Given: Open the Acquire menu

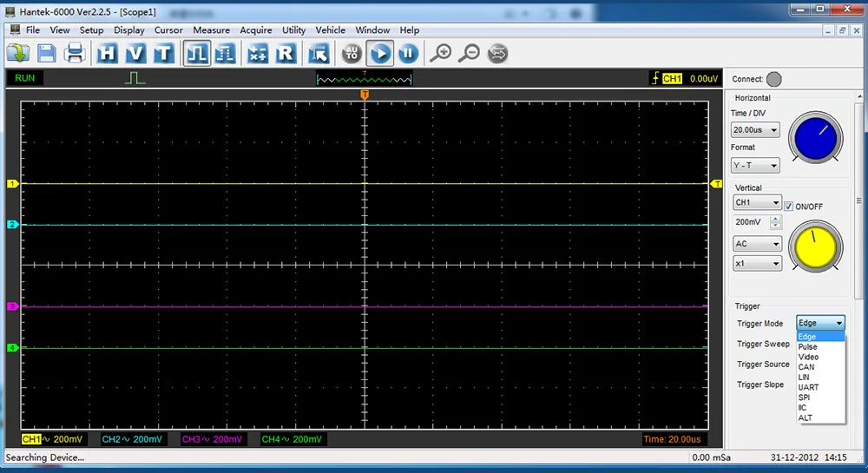Looking at the screenshot, I should tap(256, 30).
